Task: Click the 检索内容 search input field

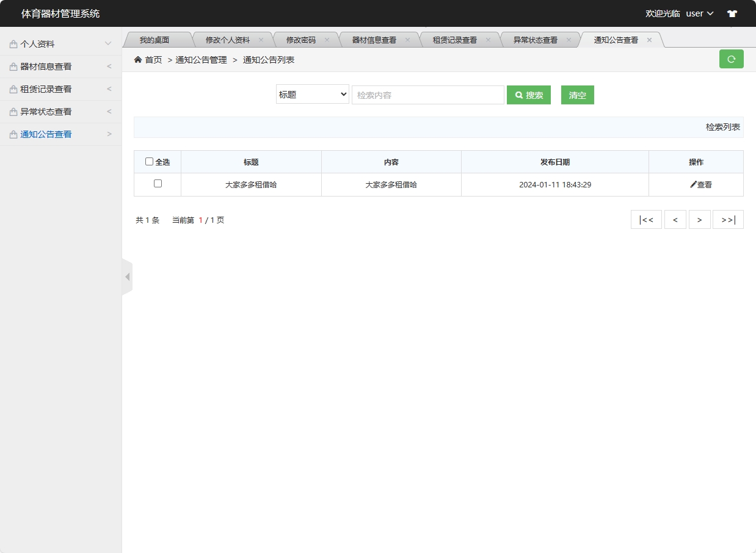Action: (427, 95)
